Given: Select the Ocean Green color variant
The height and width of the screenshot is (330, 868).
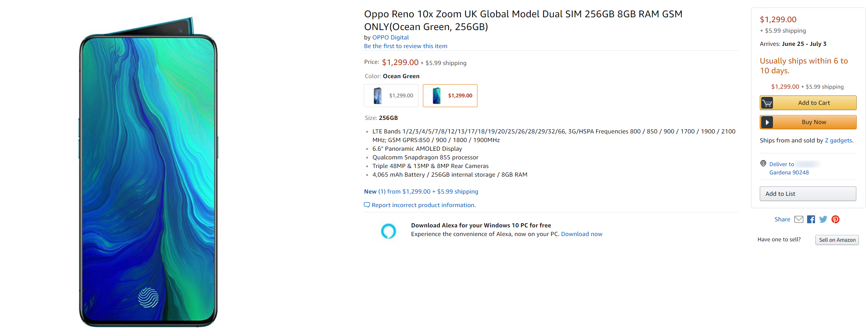Looking at the screenshot, I should [x=450, y=95].
